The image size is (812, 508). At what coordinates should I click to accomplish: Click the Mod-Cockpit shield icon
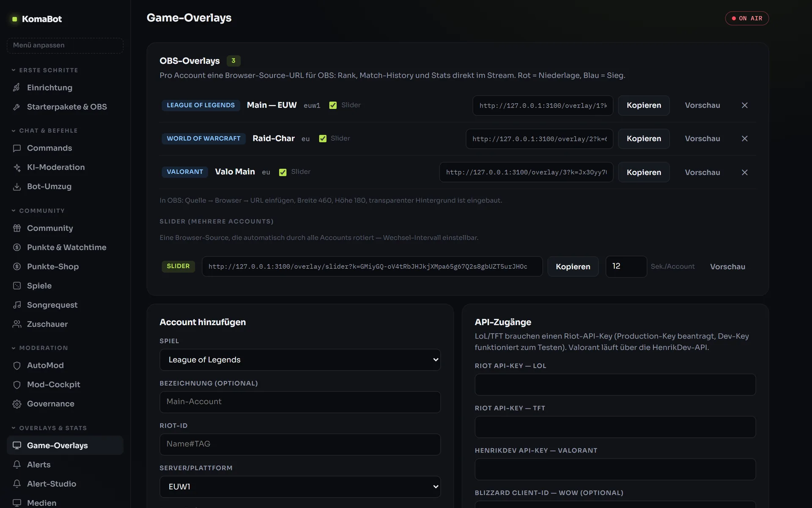point(17,385)
